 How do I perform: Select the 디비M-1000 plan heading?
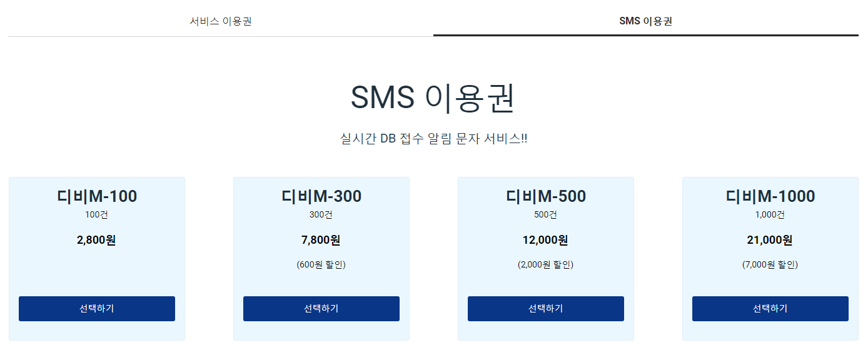coord(770,196)
